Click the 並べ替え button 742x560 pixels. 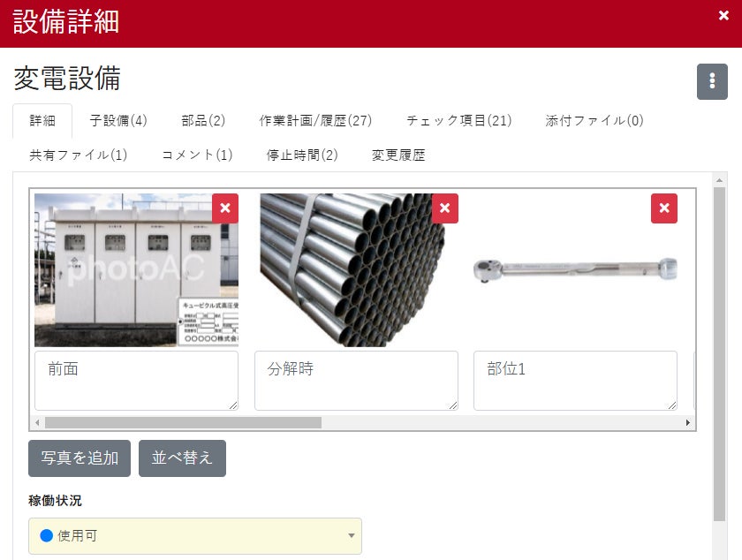[x=182, y=458]
